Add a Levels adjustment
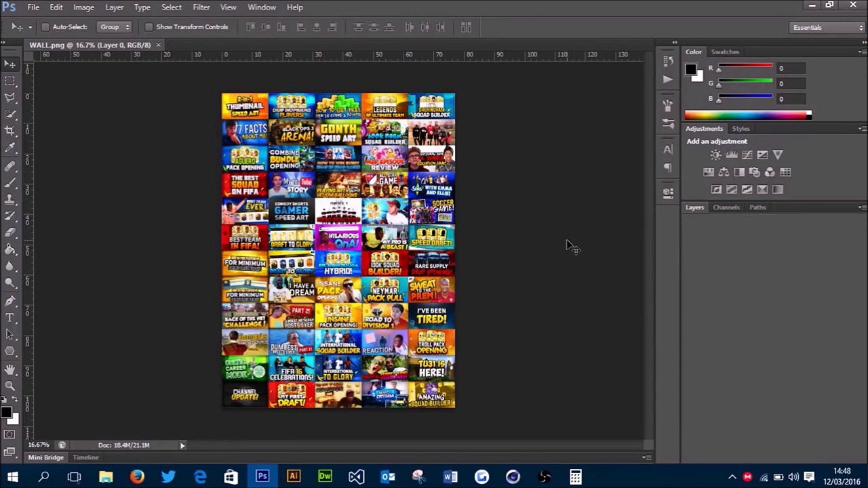The height and width of the screenshot is (488, 868). pyautogui.click(x=732, y=155)
